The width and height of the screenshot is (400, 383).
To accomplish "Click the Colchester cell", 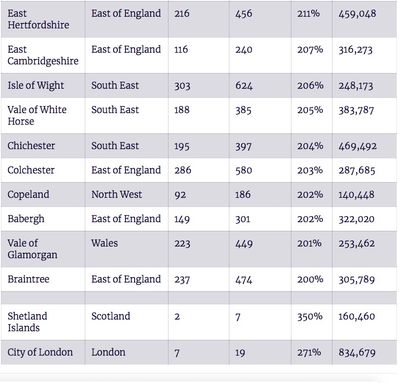I will [x=31, y=170].
